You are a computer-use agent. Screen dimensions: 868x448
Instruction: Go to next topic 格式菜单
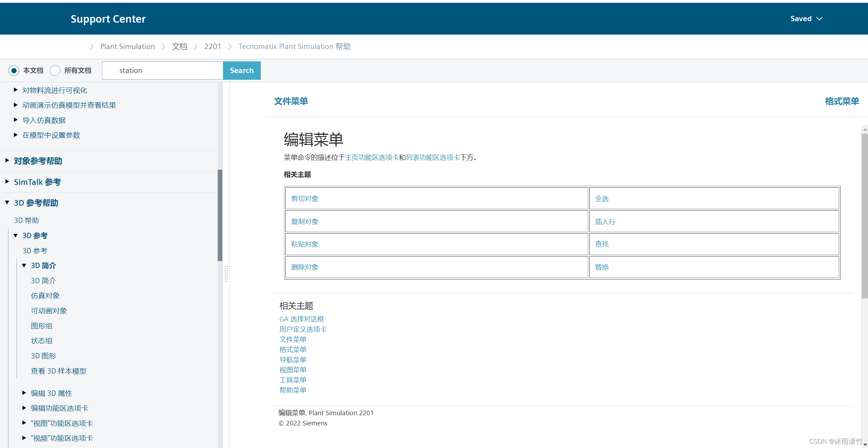(842, 101)
